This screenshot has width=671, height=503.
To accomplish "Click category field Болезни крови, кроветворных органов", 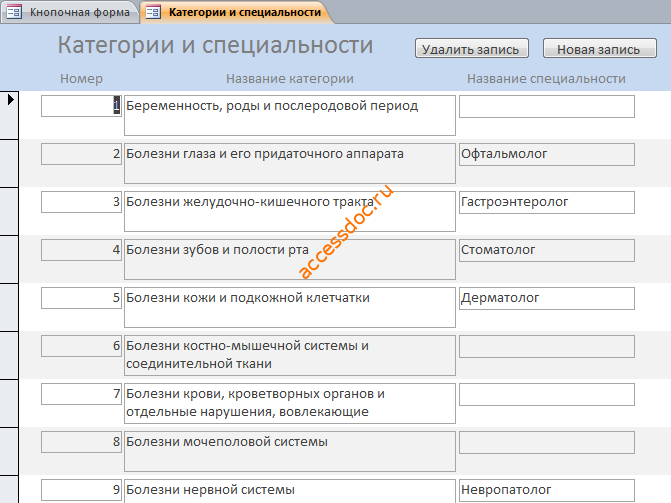I will tap(290, 403).
